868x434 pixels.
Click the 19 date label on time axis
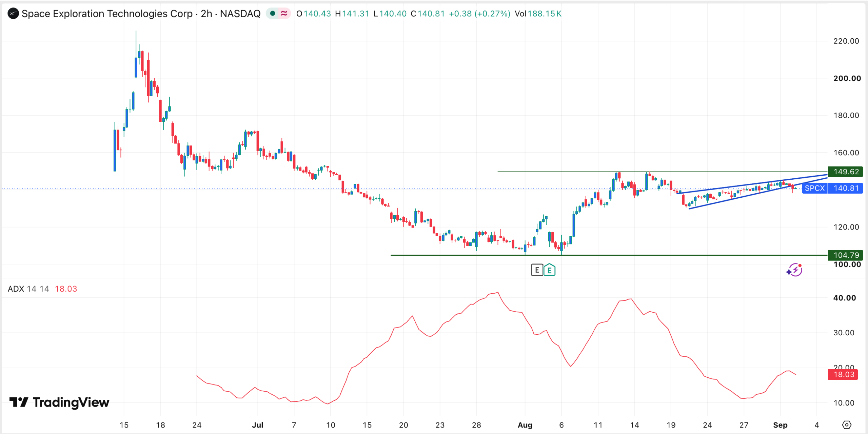tap(671, 425)
